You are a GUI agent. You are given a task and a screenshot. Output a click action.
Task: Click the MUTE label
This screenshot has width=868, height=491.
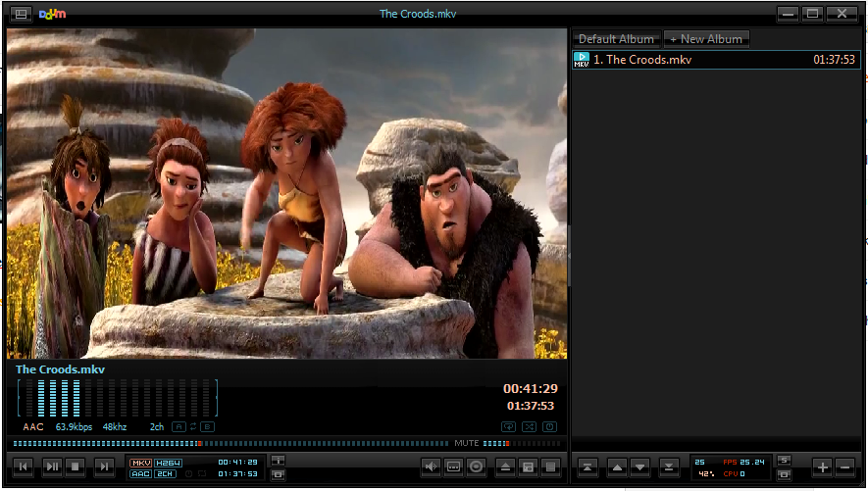click(x=467, y=443)
